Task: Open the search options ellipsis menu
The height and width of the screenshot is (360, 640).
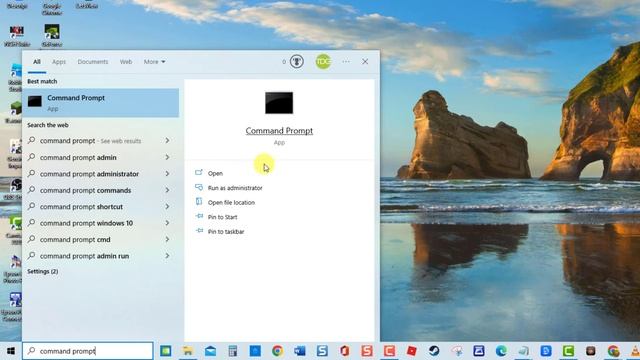Action: click(x=346, y=62)
